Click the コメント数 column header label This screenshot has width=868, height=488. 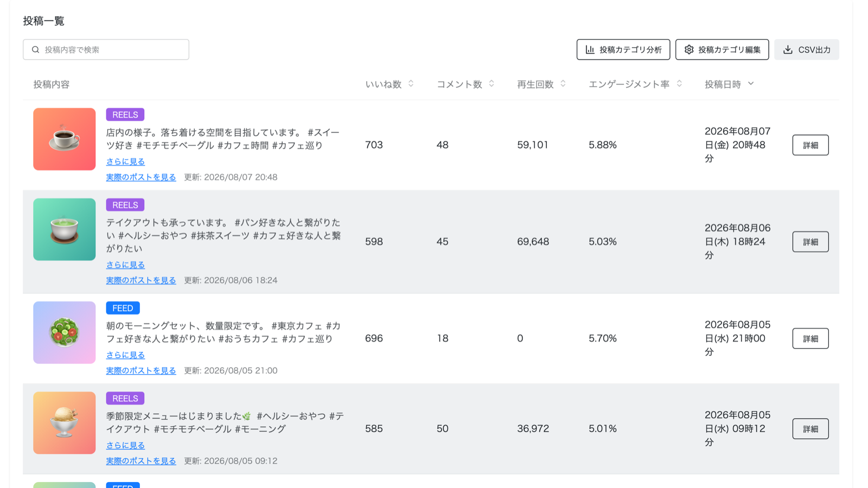tap(459, 85)
